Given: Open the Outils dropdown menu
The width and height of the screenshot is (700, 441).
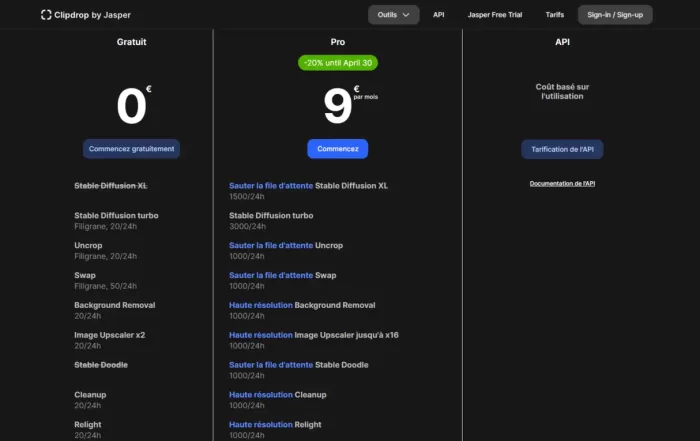Looking at the screenshot, I should (x=393, y=15).
